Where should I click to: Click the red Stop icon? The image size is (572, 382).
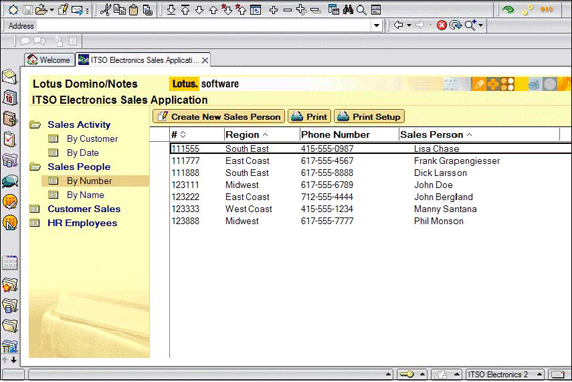pyautogui.click(x=441, y=25)
